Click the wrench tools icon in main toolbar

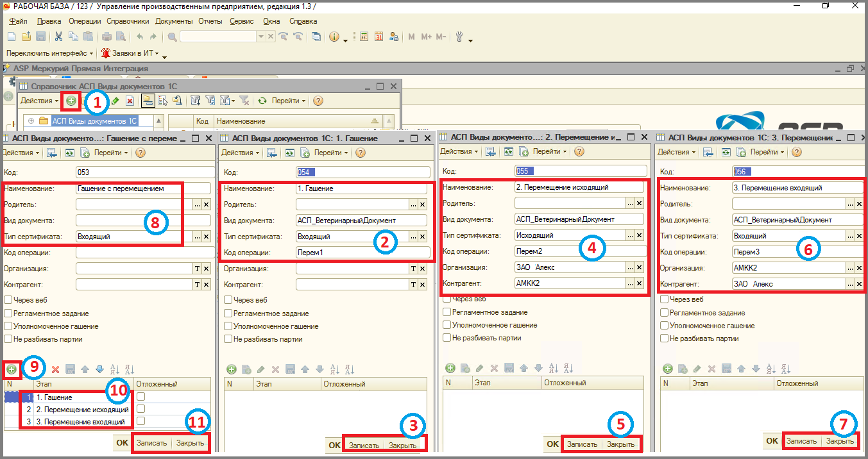coord(459,37)
